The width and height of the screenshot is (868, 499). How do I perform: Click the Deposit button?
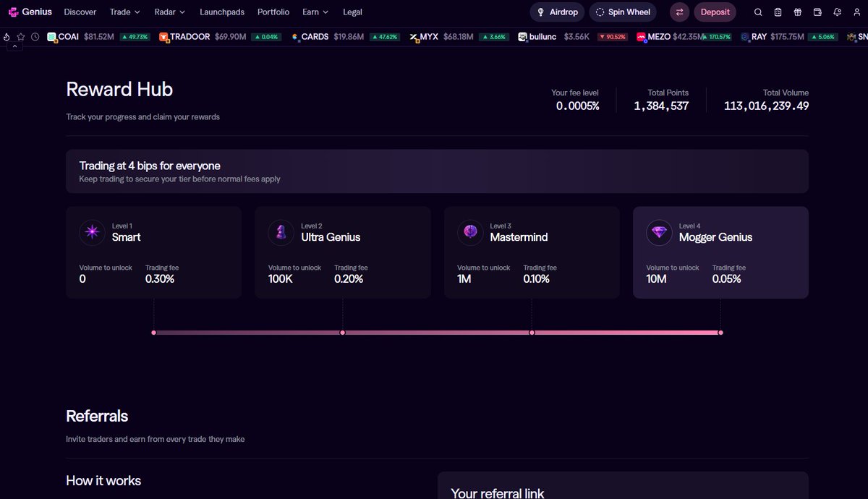715,12
